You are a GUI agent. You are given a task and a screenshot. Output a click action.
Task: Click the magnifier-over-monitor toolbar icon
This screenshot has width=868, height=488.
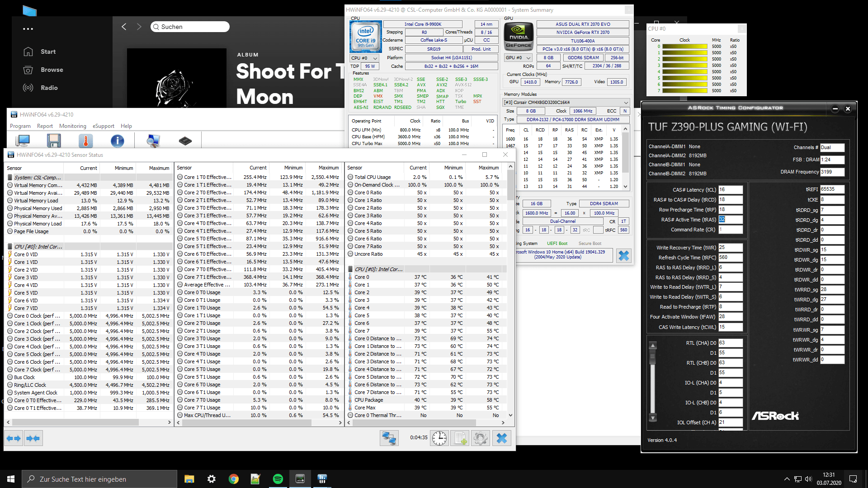(x=153, y=141)
